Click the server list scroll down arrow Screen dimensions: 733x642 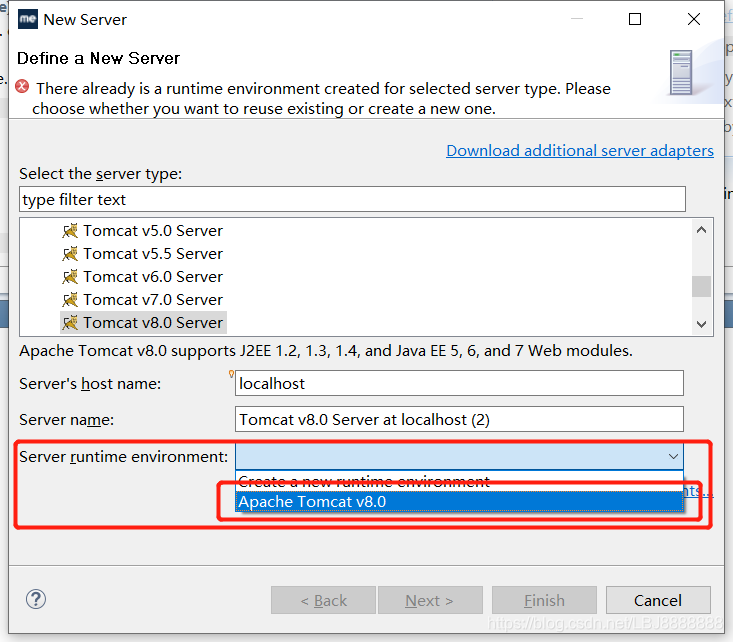pyautogui.click(x=701, y=324)
